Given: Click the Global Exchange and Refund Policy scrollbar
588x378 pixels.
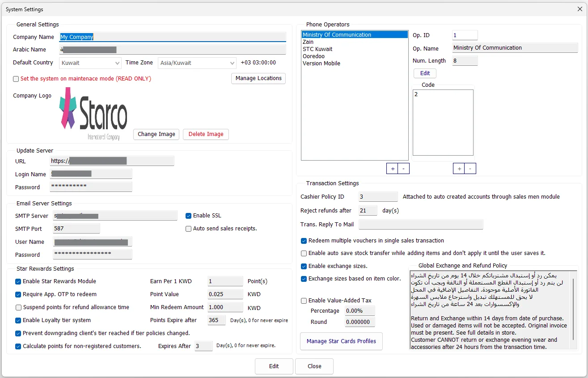Looking at the screenshot, I should coord(573,310).
